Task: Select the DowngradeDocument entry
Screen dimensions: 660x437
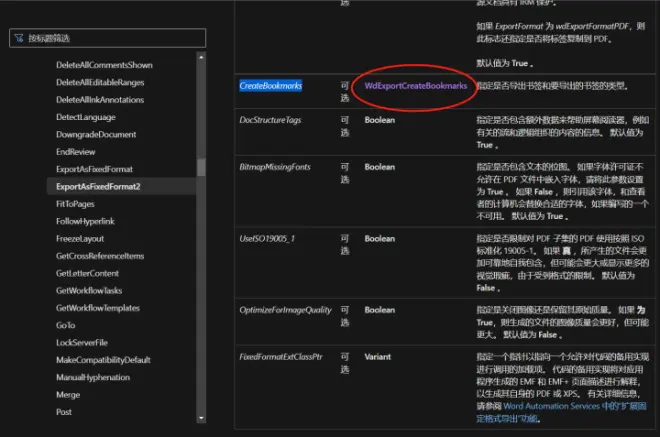Action: (x=96, y=134)
